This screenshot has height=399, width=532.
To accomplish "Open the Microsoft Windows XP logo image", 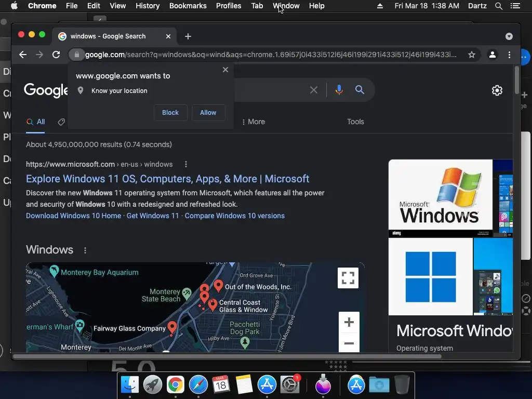I will click(441, 198).
